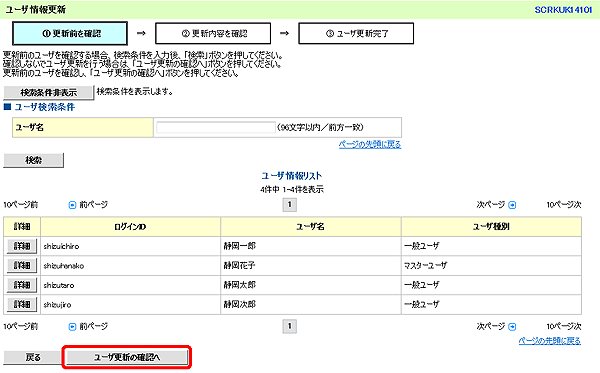Screen dimensions: 600x373
Task: Click マスターユーザ type cell
Action: click(x=491, y=266)
